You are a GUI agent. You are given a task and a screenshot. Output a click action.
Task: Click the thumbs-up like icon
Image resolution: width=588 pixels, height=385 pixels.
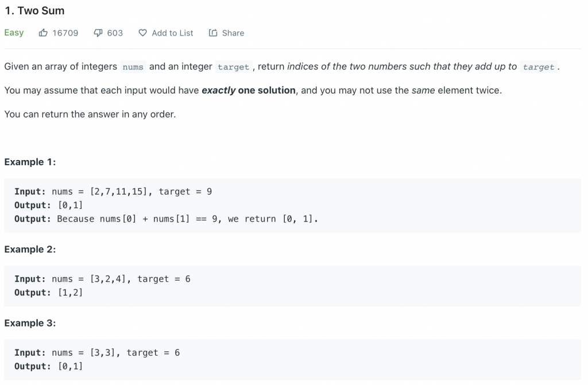pyautogui.click(x=43, y=33)
